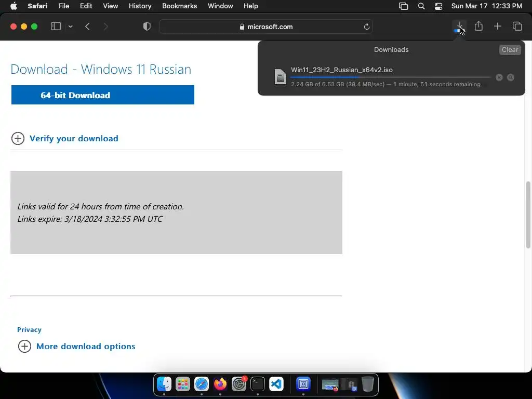This screenshot has height=399, width=532.
Task: Click the 2.24 GB of 6.53 GB status text
Action: point(385,84)
